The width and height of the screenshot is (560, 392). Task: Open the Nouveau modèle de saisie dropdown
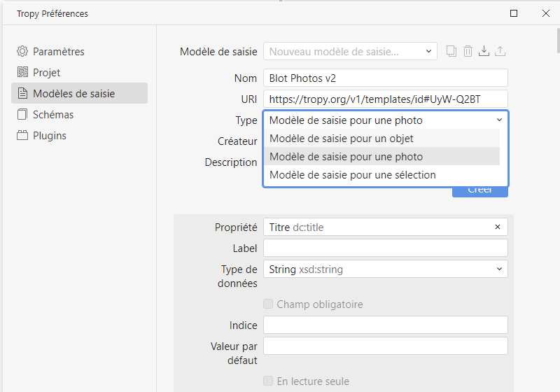pos(350,51)
